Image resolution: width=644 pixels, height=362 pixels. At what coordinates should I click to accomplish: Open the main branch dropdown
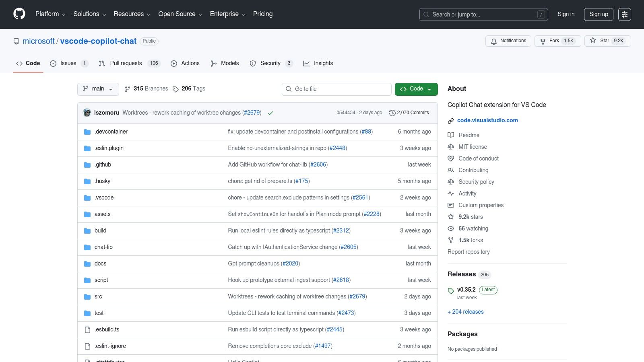[x=98, y=89]
